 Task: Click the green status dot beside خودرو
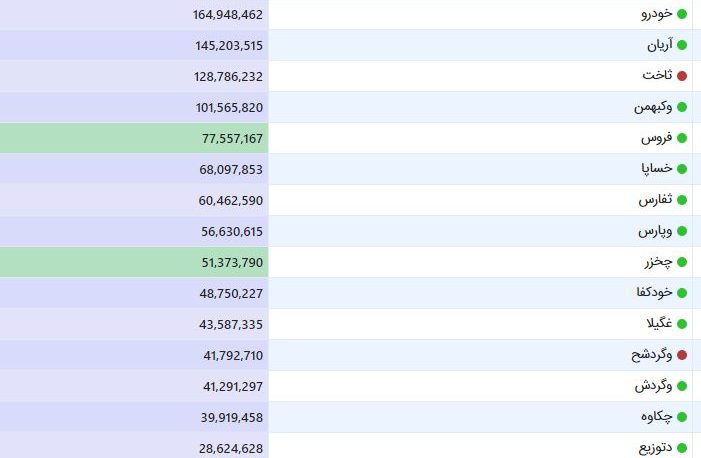tap(682, 14)
